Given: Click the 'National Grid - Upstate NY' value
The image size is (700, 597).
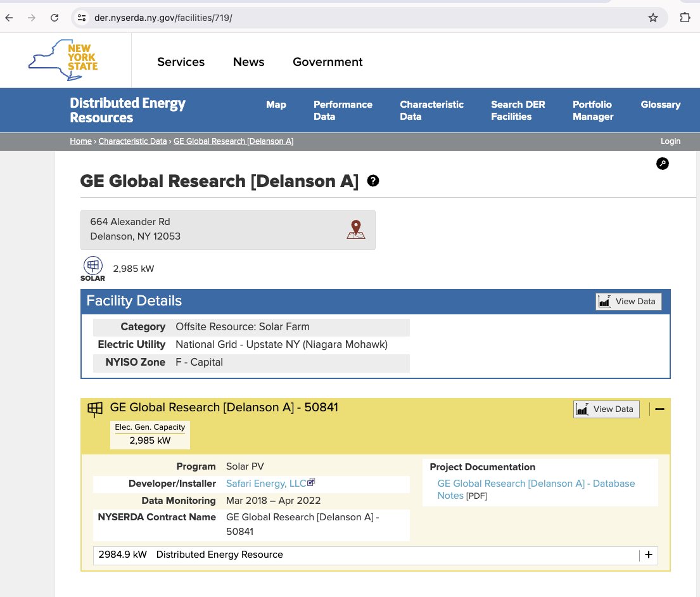Looking at the screenshot, I should [x=281, y=345].
